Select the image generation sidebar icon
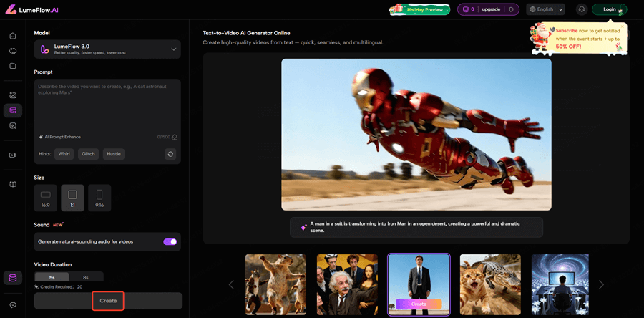Screen dimensions: 644x318 (13, 95)
